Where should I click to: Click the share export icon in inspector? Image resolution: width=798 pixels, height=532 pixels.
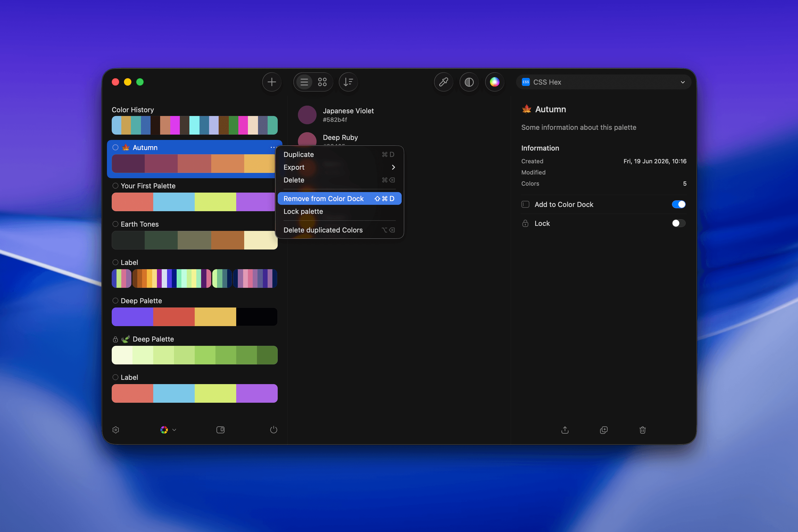coord(564,430)
